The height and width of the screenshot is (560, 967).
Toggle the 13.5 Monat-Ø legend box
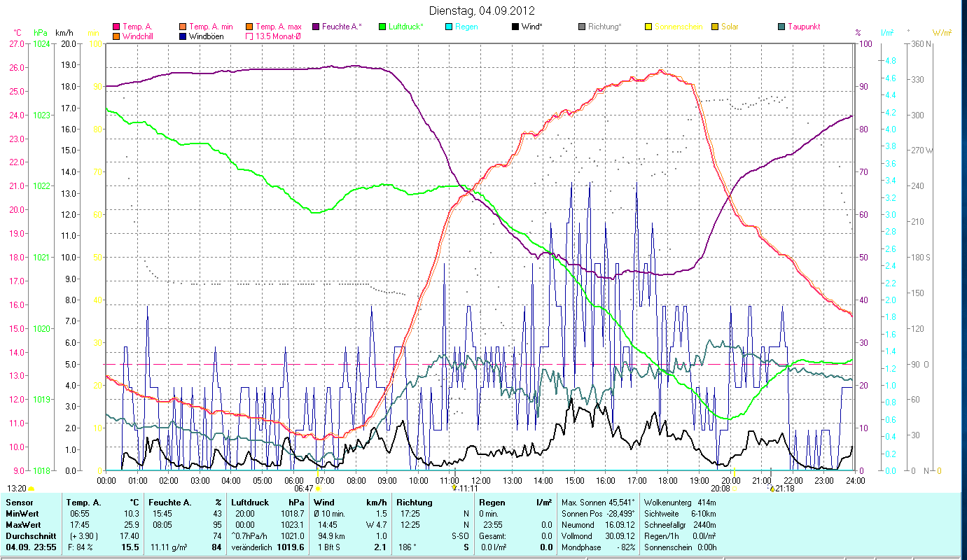[x=250, y=36]
